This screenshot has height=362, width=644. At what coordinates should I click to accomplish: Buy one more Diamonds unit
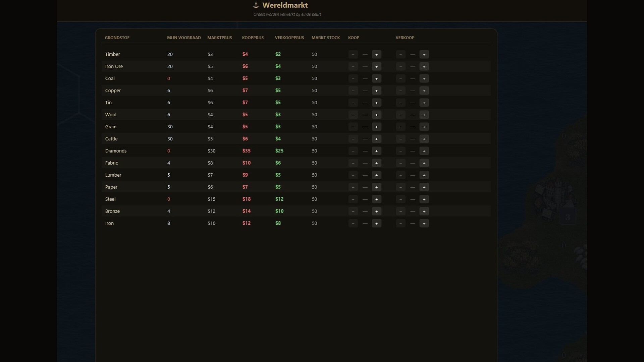click(x=376, y=151)
